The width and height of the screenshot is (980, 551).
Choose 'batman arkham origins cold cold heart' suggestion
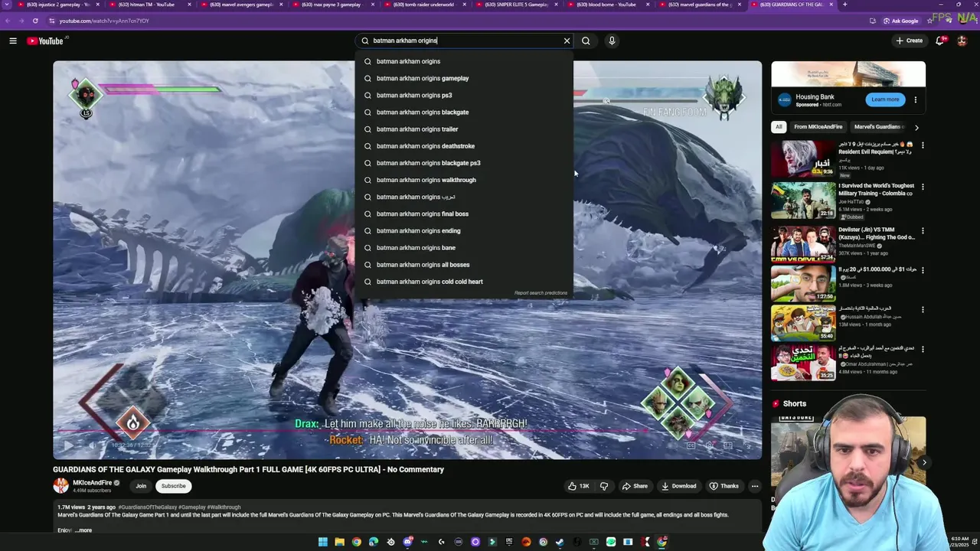coord(464,282)
